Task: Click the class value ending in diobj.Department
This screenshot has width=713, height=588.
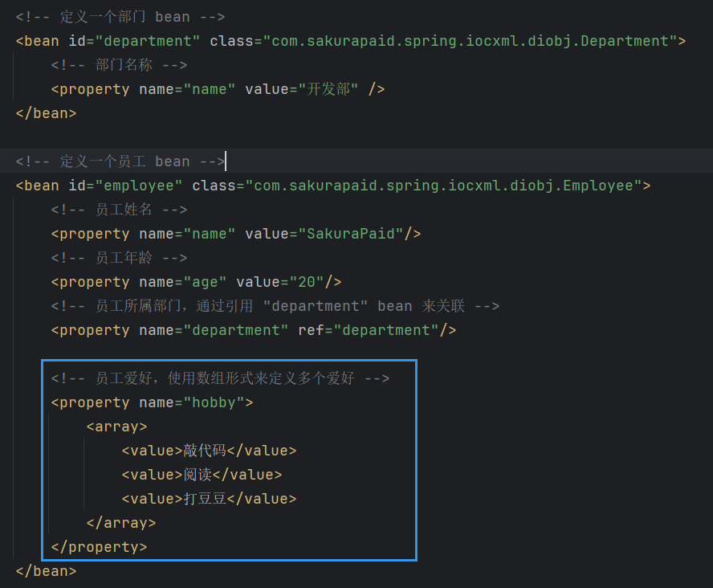Action: click(470, 41)
